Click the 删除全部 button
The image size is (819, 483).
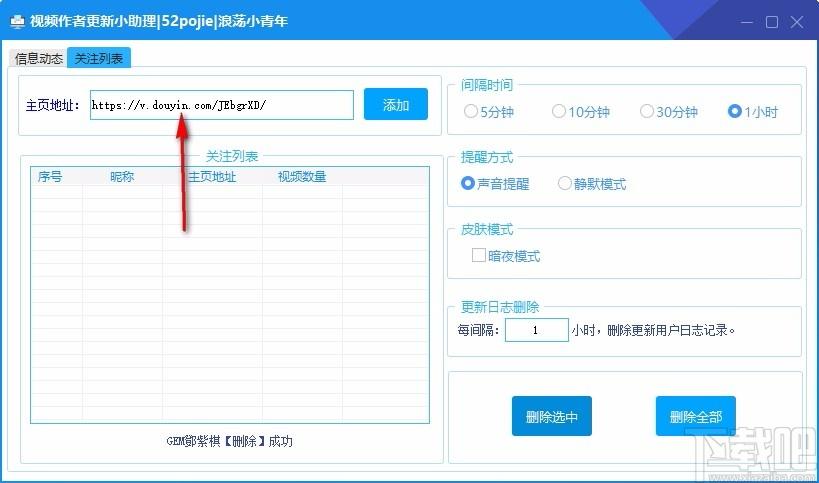pyautogui.click(x=696, y=416)
